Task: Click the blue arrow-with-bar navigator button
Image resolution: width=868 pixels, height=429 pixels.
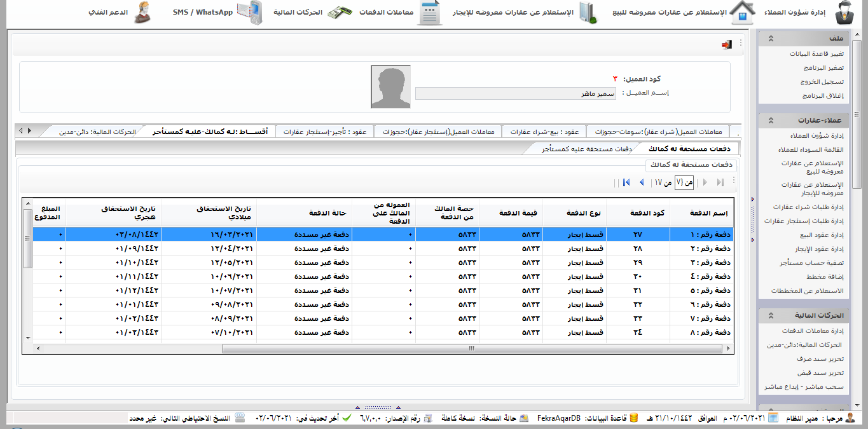Action: coord(626,183)
